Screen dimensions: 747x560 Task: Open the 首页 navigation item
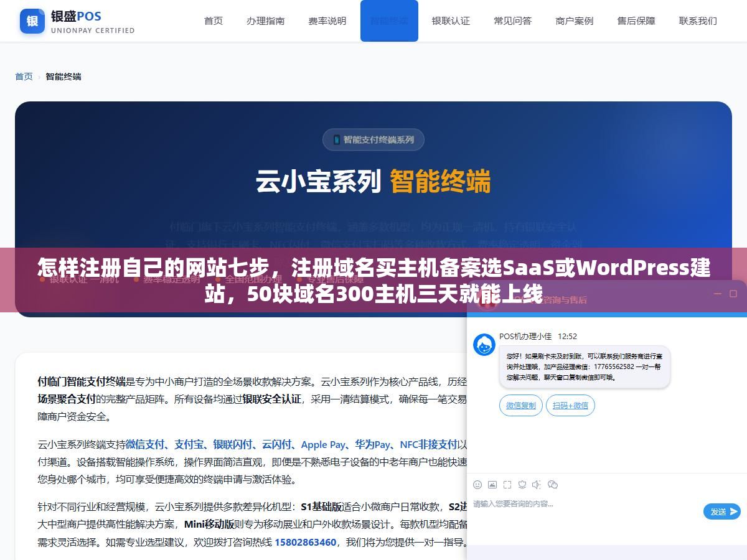(x=214, y=21)
